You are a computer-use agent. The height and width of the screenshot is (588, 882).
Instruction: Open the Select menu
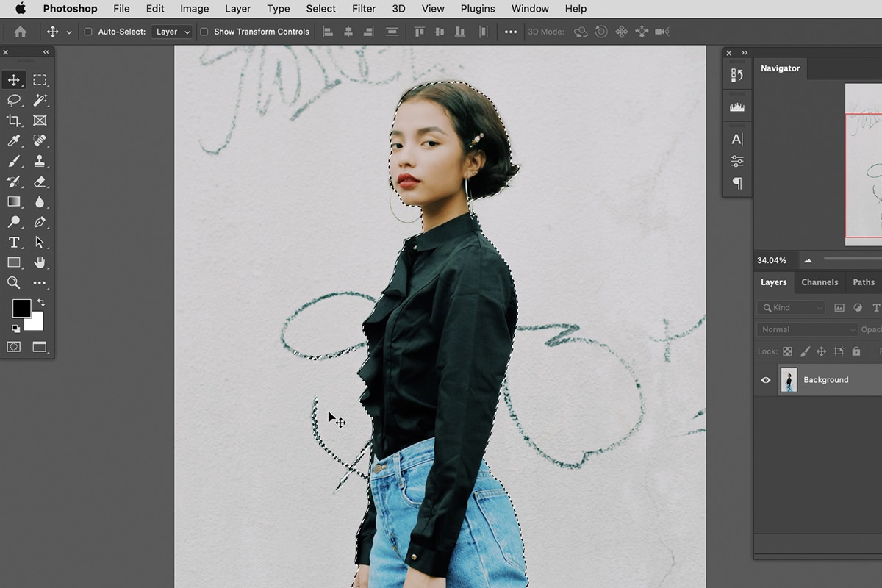click(320, 9)
